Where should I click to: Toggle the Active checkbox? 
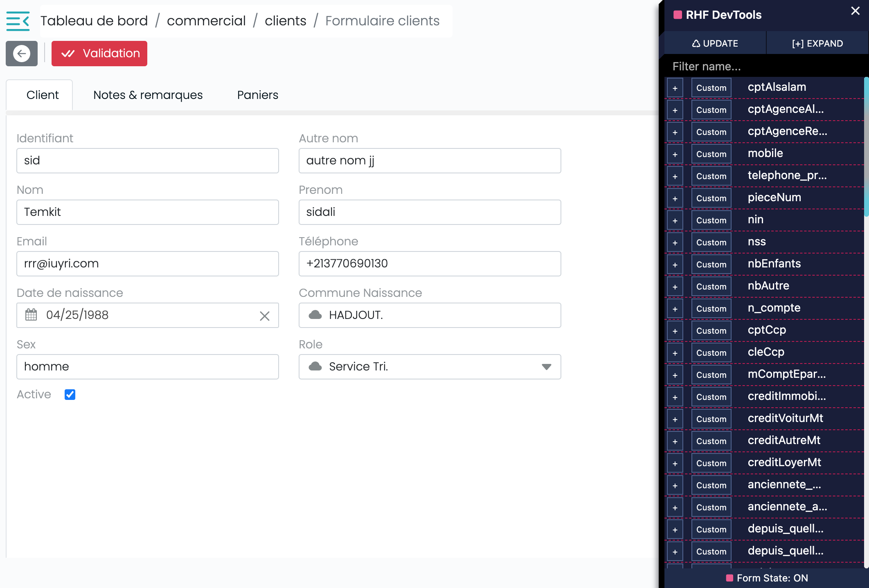(x=70, y=395)
